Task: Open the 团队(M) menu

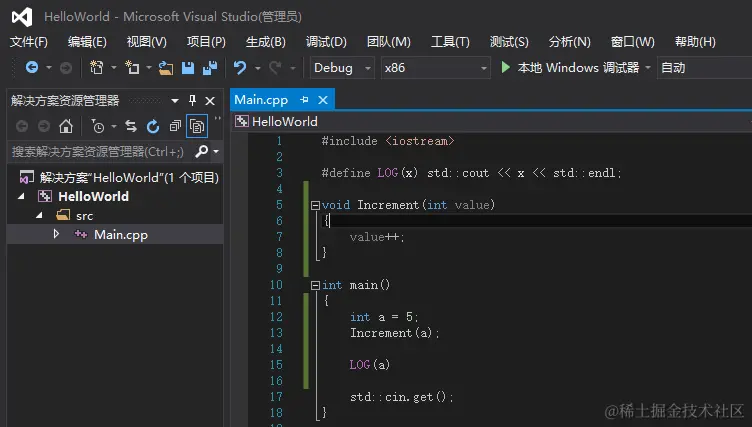Action: 389,42
